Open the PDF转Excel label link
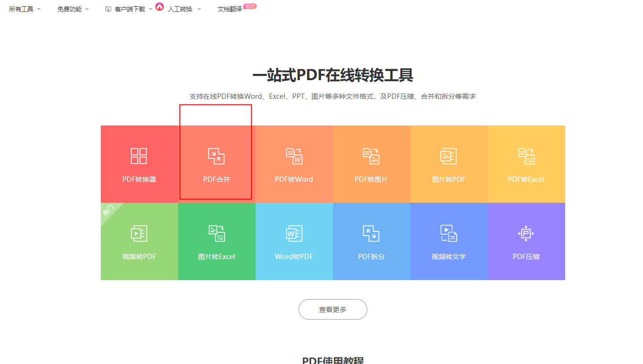The width and height of the screenshot is (643, 364). pos(526,179)
